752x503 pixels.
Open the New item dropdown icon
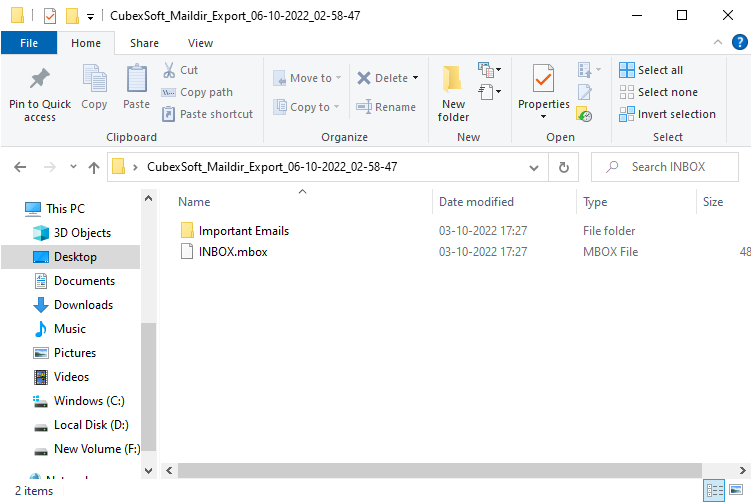490,70
